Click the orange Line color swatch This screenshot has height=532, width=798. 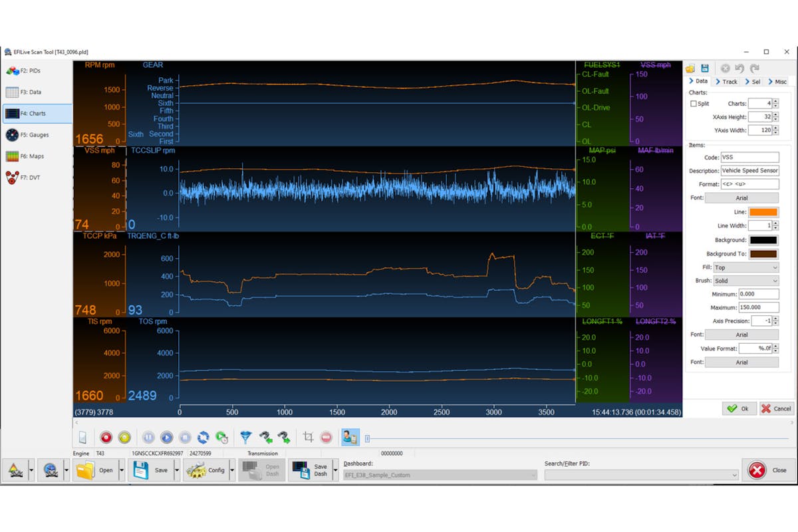tap(763, 212)
